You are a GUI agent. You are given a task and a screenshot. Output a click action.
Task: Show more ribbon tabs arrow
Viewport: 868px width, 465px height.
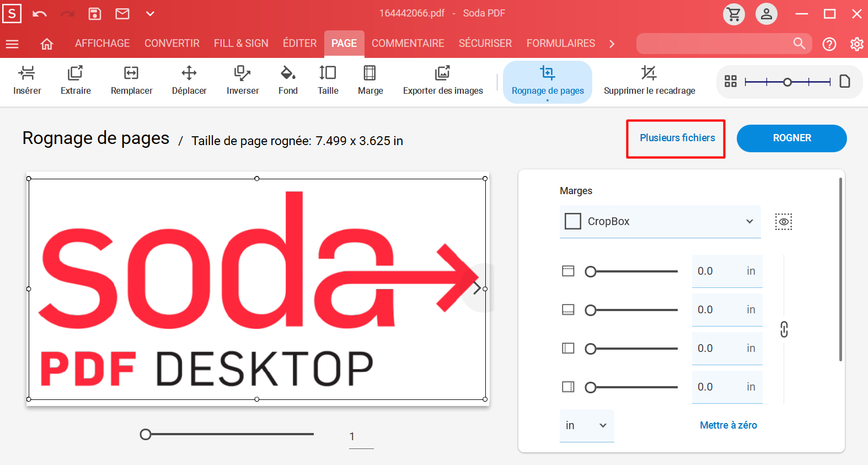(612, 44)
